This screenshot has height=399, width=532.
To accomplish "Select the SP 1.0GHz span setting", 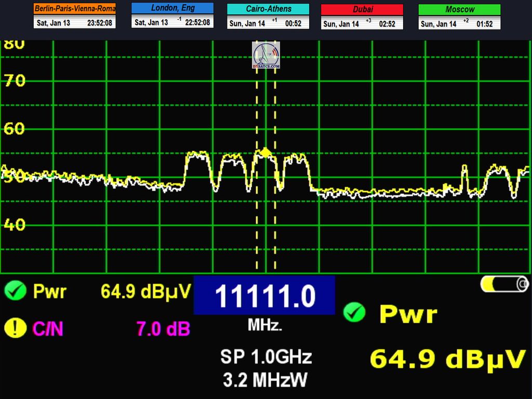I will click(265, 357).
